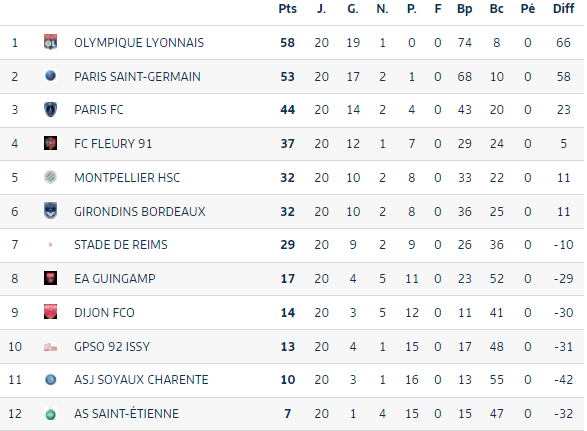Sort table by Diff column header
The image size is (587, 431).
[563, 9]
